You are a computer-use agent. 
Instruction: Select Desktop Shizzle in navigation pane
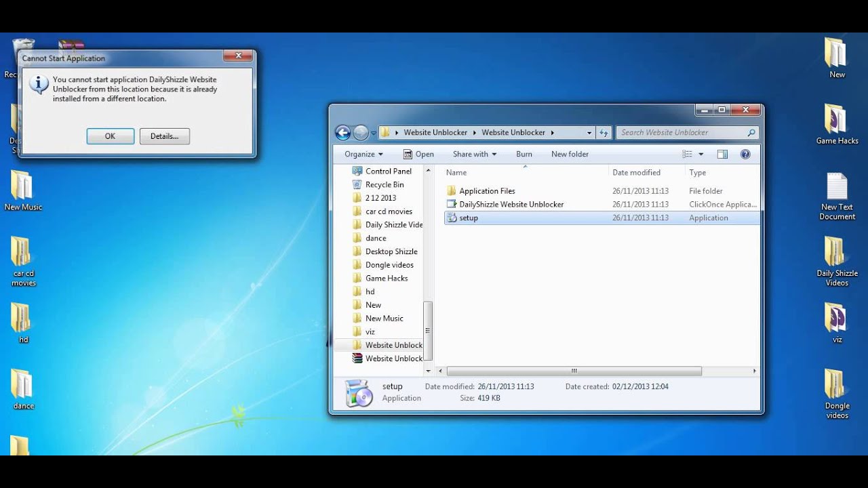point(391,251)
